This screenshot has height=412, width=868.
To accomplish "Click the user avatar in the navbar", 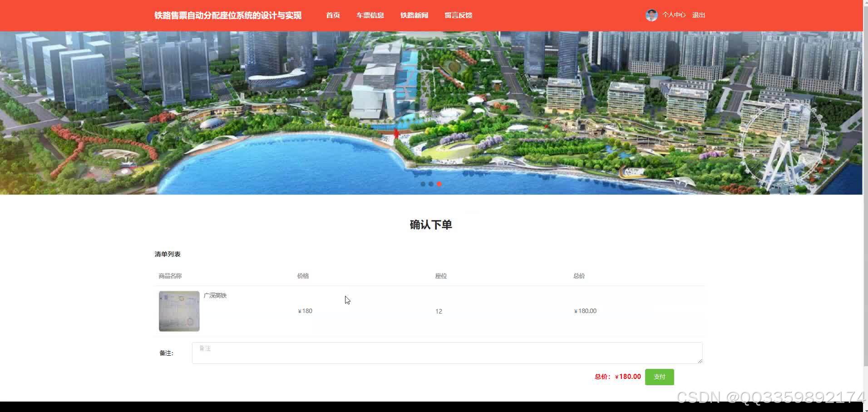I will 651,15.
